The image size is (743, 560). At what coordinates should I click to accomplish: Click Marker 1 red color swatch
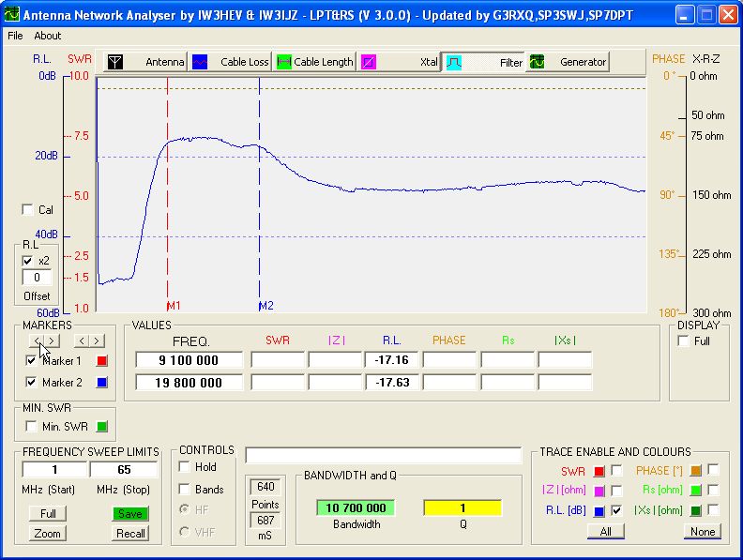tap(102, 361)
